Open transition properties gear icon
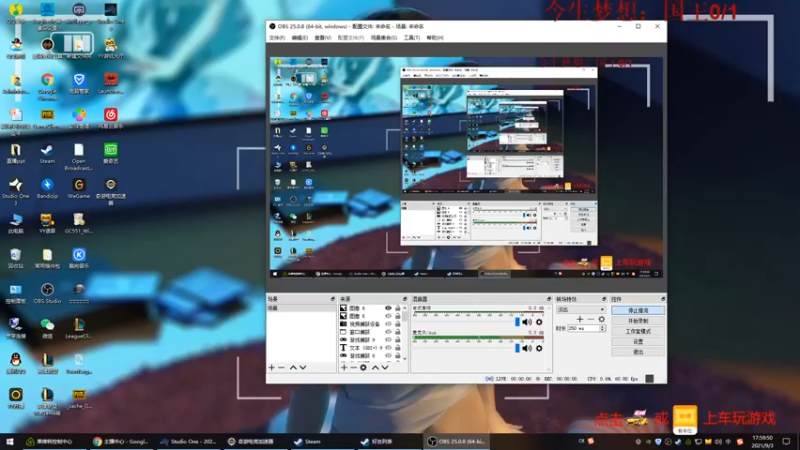Image resolution: width=800 pixels, height=450 pixels. [602, 319]
